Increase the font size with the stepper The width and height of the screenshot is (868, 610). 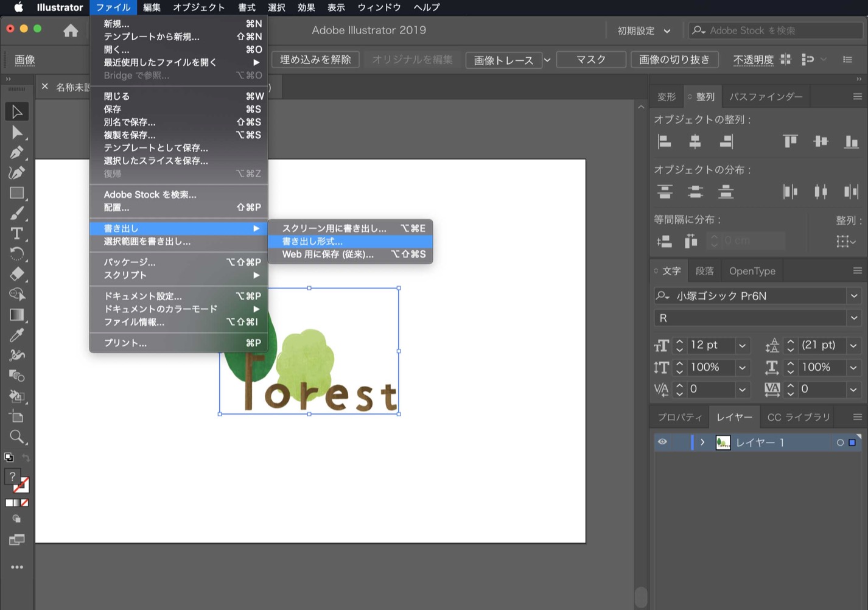pyautogui.click(x=680, y=342)
